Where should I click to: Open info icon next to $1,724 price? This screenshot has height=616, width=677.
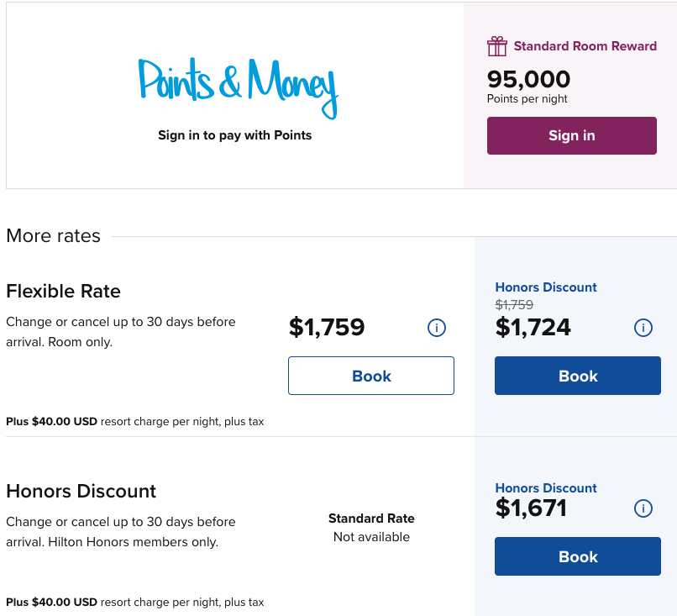[643, 328]
